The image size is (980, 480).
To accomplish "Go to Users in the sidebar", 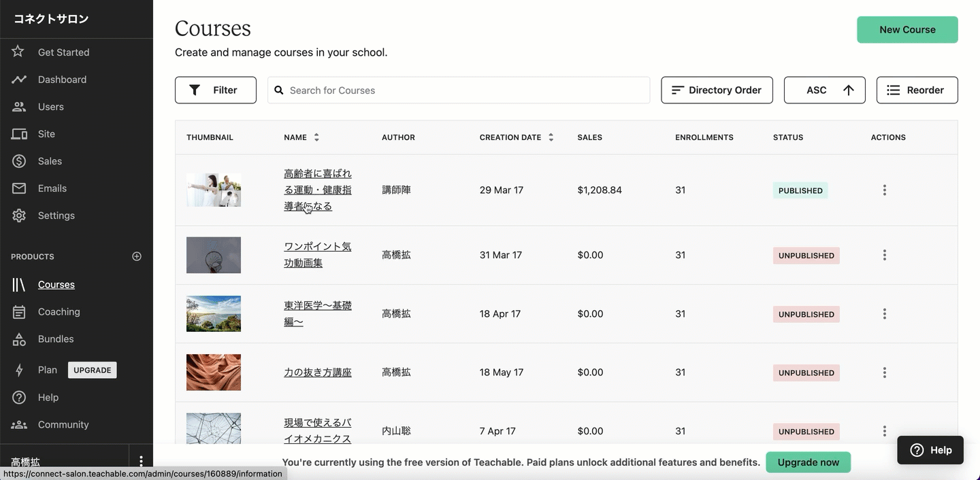I will [50, 107].
